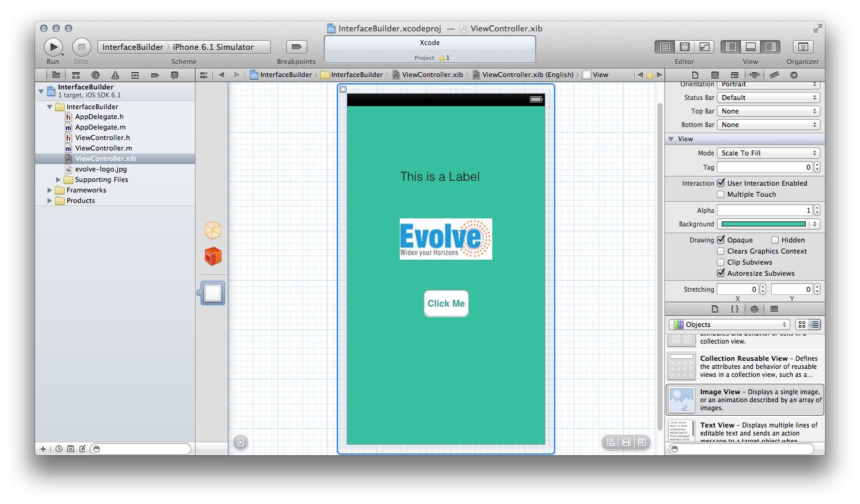Switch object library to icon view
Screen dimensions: 860x504
point(801,324)
